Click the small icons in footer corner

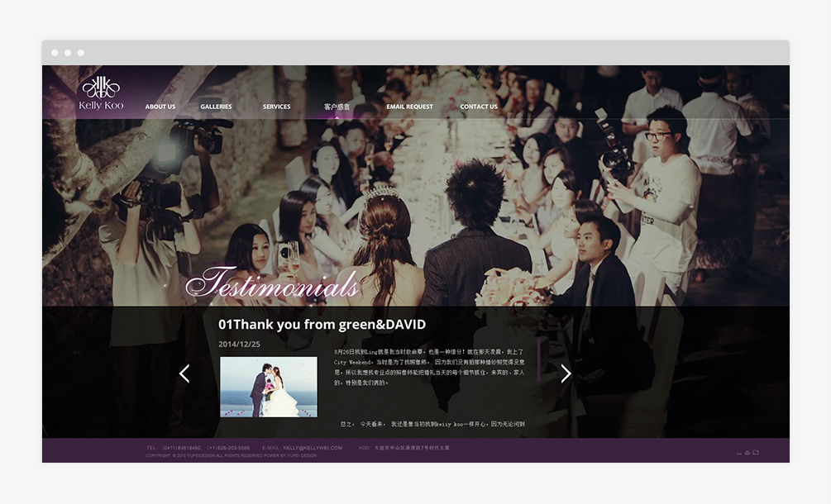[747, 453]
